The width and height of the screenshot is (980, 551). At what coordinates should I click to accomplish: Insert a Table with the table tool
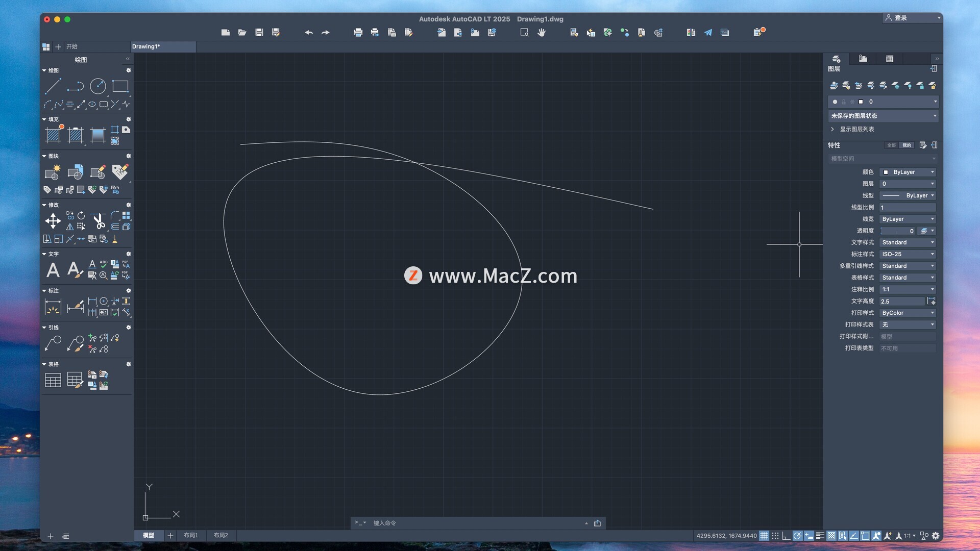[x=53, y=380]
